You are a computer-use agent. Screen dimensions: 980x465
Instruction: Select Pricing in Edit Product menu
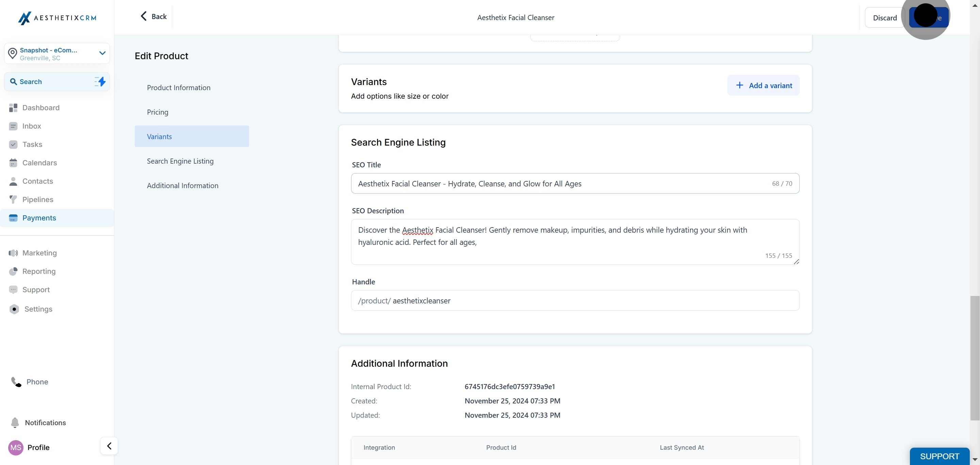point(158,112)
